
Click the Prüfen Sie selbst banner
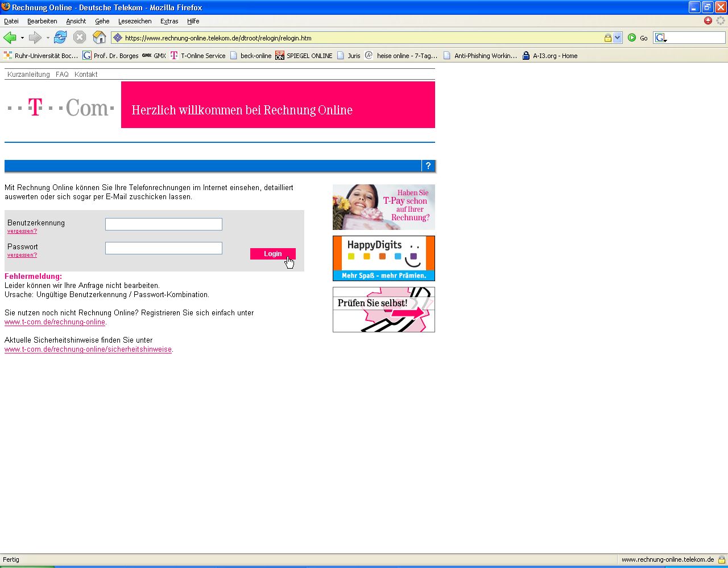[384, 310]
